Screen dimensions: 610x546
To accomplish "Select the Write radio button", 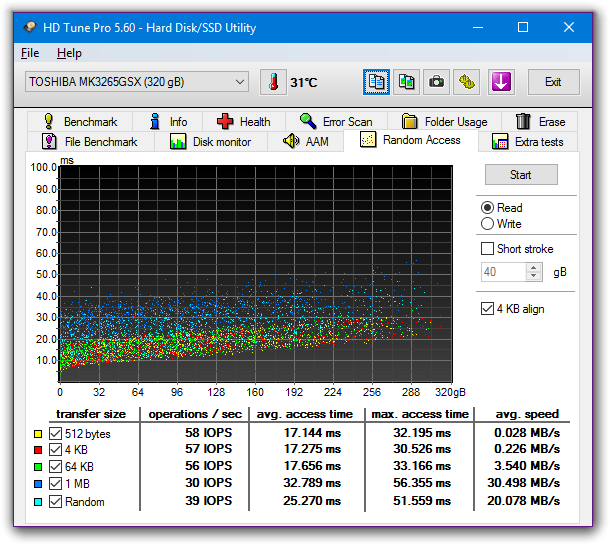I will [x=488, y=224].
